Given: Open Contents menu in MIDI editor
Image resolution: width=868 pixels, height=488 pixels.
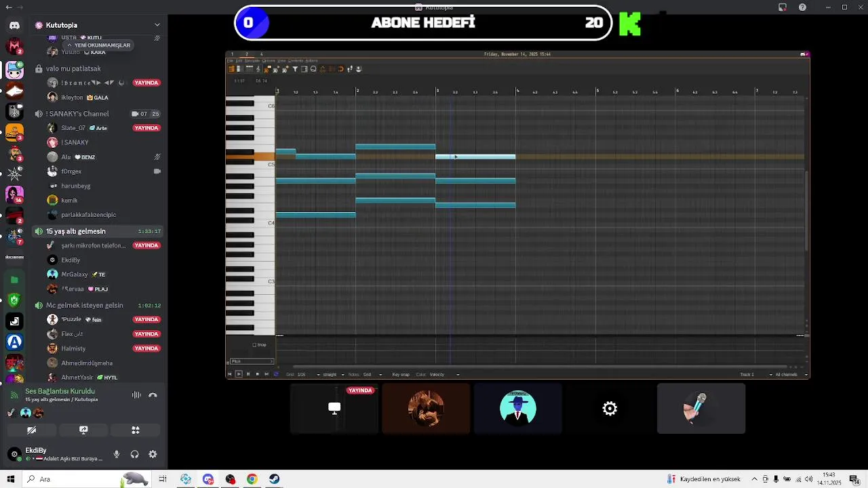Looking at the screenshot, I should 296,60.
